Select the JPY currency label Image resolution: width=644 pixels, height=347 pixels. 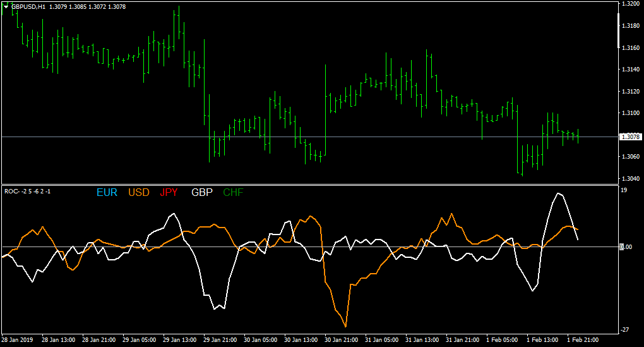pyautogui.click(x=169, y=192)
